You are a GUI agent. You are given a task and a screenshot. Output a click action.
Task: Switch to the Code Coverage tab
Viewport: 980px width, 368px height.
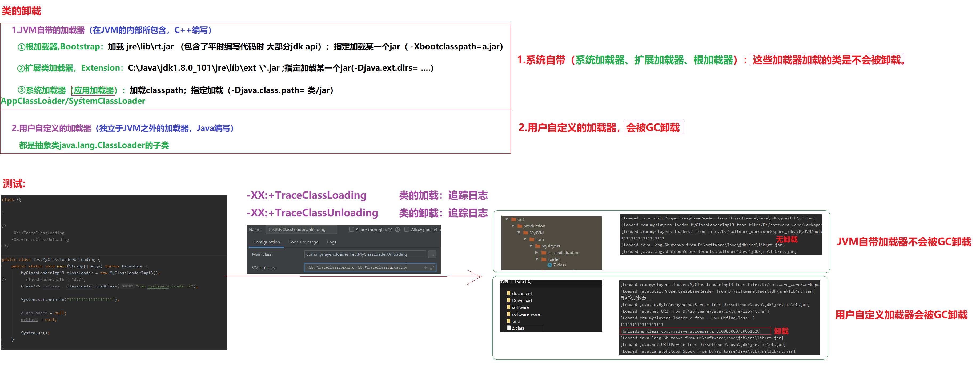tap(303, 242)
